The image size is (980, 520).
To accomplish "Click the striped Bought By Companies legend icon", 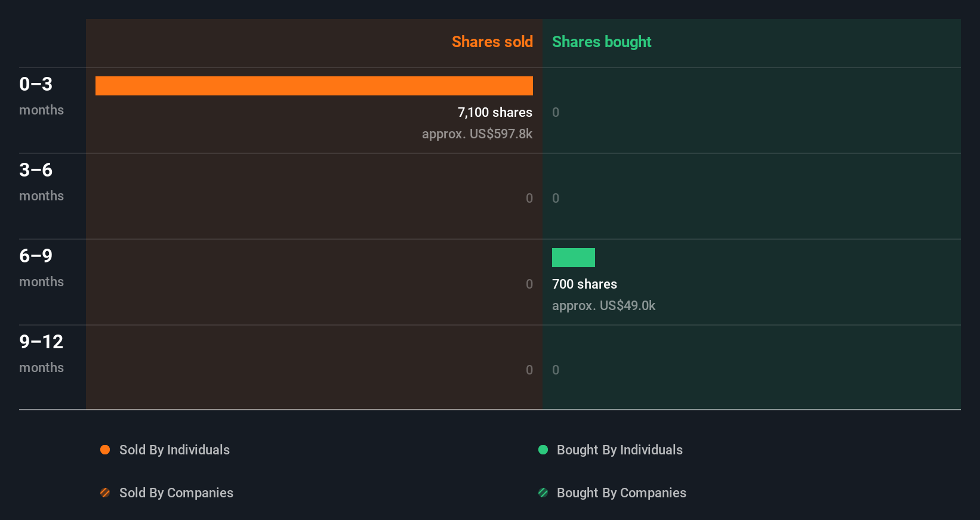I will pyautogui.click(x=543, y=493).
